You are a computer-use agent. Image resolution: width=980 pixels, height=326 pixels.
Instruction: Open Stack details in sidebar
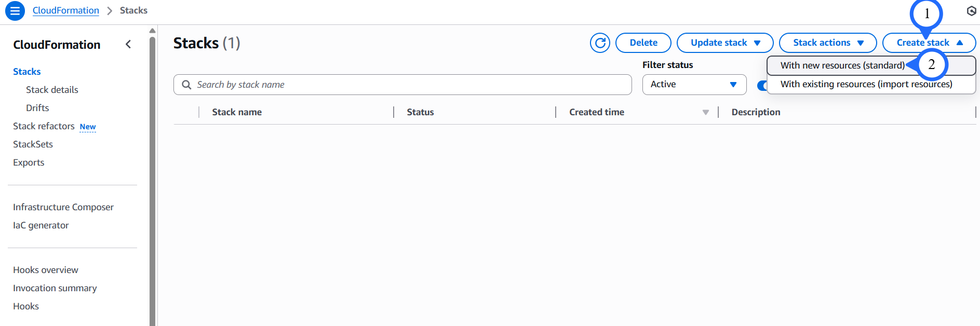point(52,90)
